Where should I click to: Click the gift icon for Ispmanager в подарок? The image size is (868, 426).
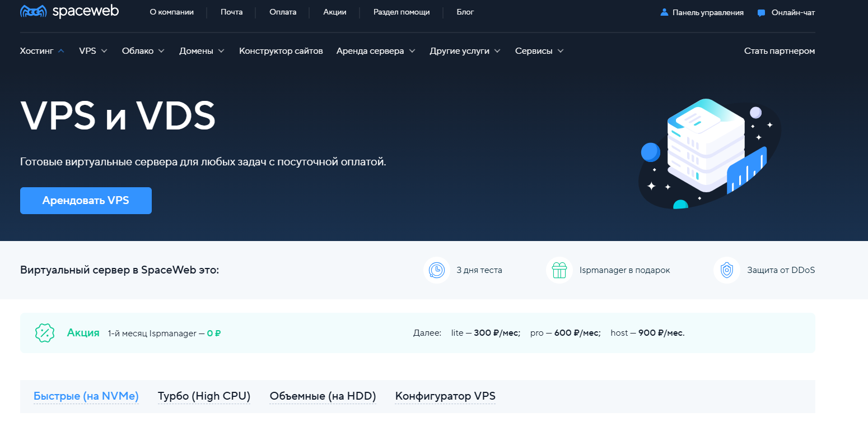point(559,270)
